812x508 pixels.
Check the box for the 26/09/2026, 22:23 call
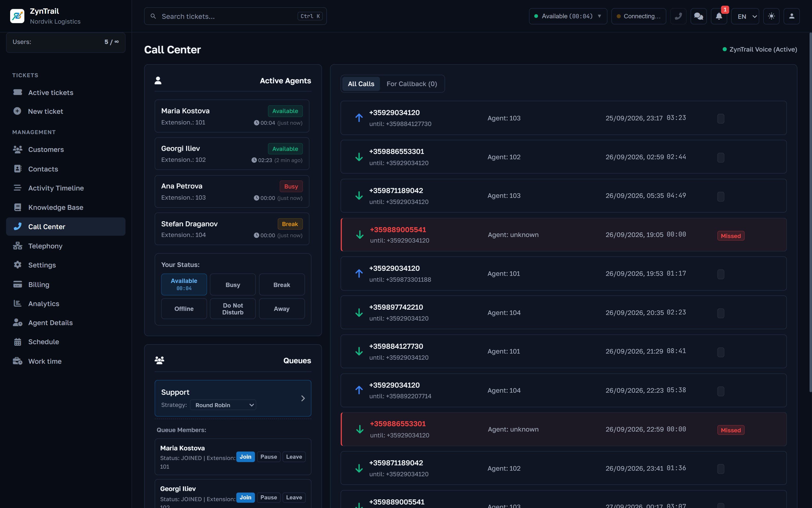pyautogui.click(x=721, y=391)
